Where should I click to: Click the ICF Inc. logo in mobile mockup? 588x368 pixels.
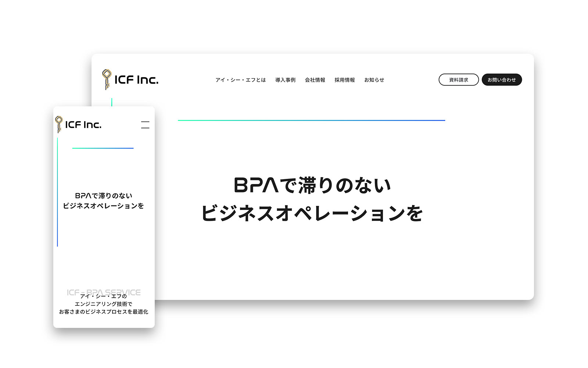pos(78,124)
